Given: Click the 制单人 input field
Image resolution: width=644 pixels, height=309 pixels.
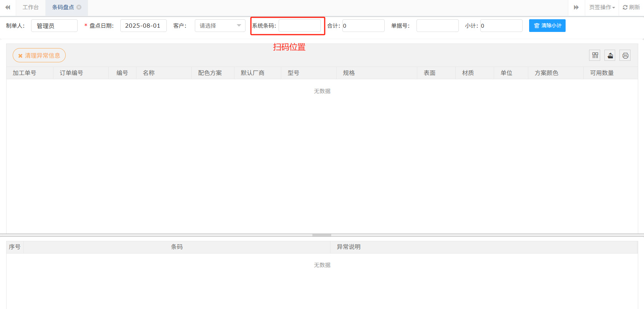Looking at the screenshot, I should [54, 26].
